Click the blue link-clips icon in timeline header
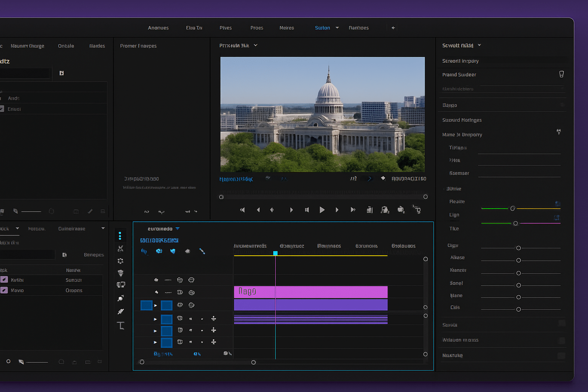 pos(203,251)
